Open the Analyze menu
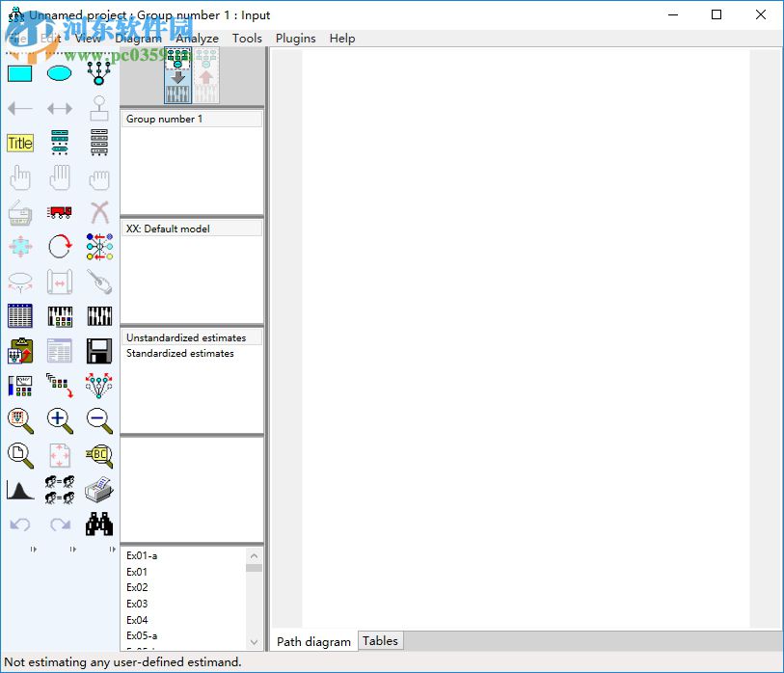The height and width of the screenshot is (673, 784). [197, 39]
